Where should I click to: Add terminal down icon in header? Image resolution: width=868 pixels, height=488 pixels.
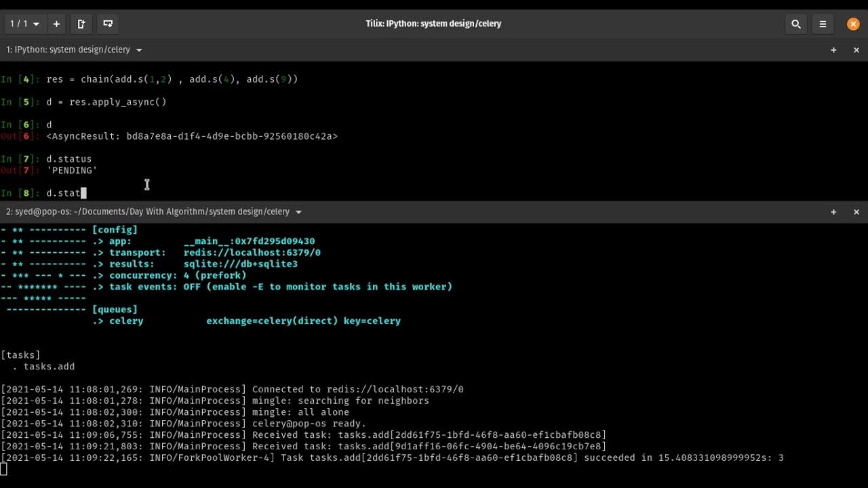(x=108, y=24)
